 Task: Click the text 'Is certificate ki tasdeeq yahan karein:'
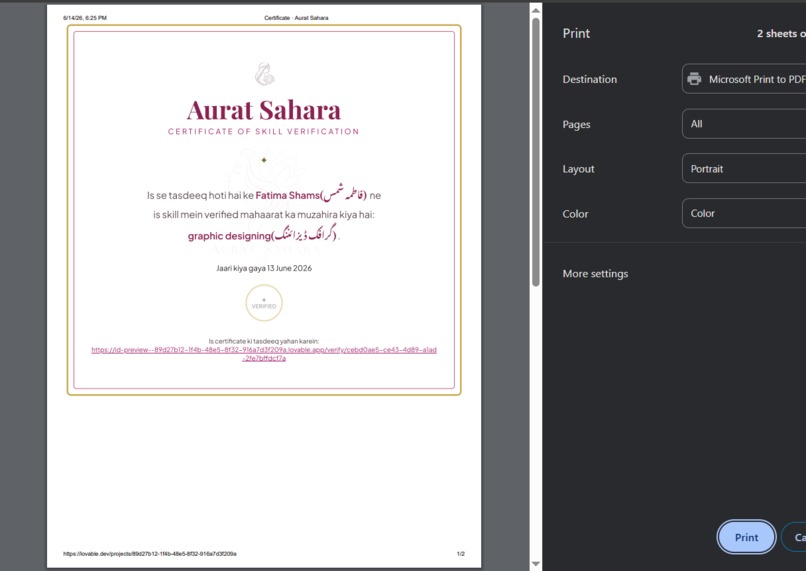point(264,341)
